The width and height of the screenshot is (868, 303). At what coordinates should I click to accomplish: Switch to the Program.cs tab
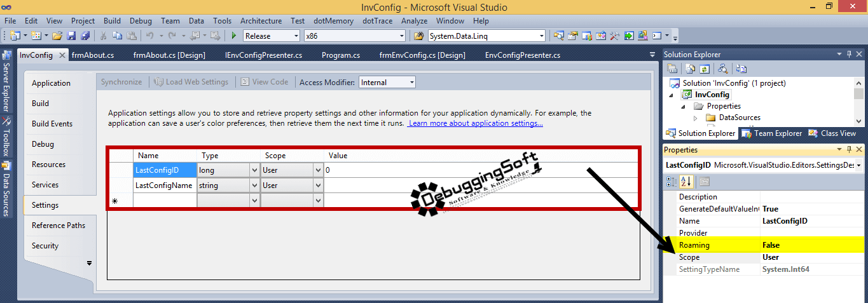341,55
